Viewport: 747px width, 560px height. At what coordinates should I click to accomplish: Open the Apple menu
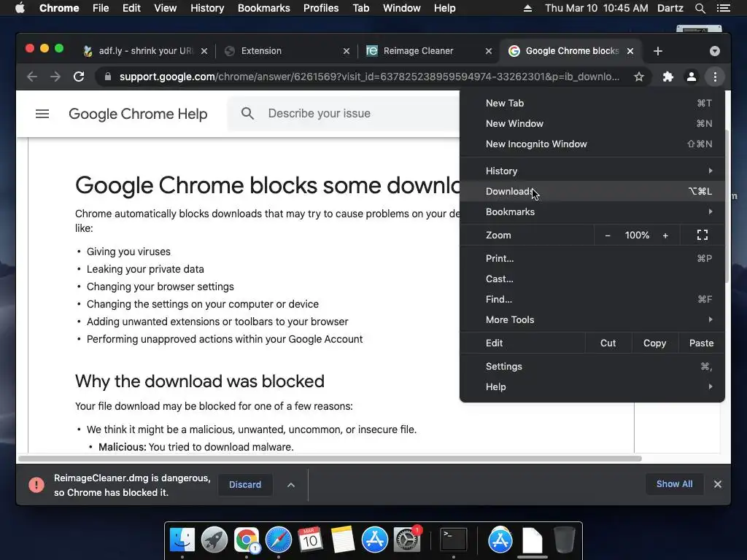click(20, 8)
